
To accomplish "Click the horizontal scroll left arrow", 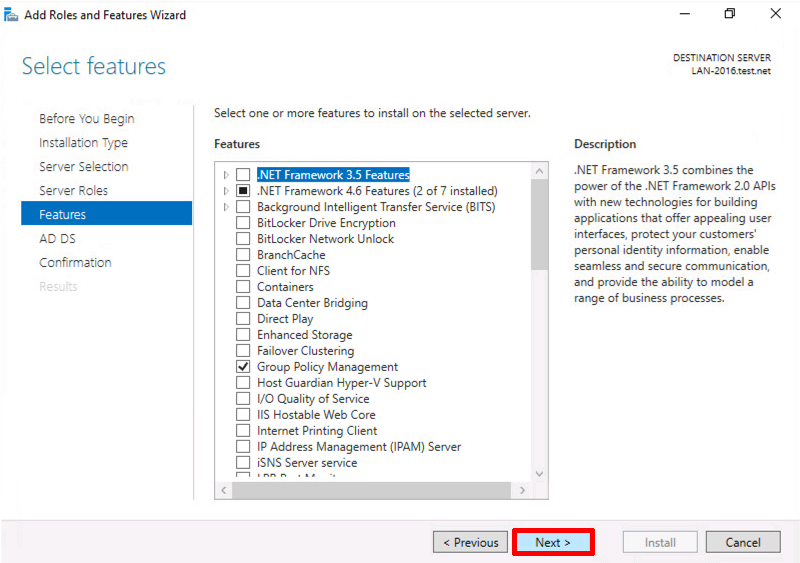I will pos(223,490).
